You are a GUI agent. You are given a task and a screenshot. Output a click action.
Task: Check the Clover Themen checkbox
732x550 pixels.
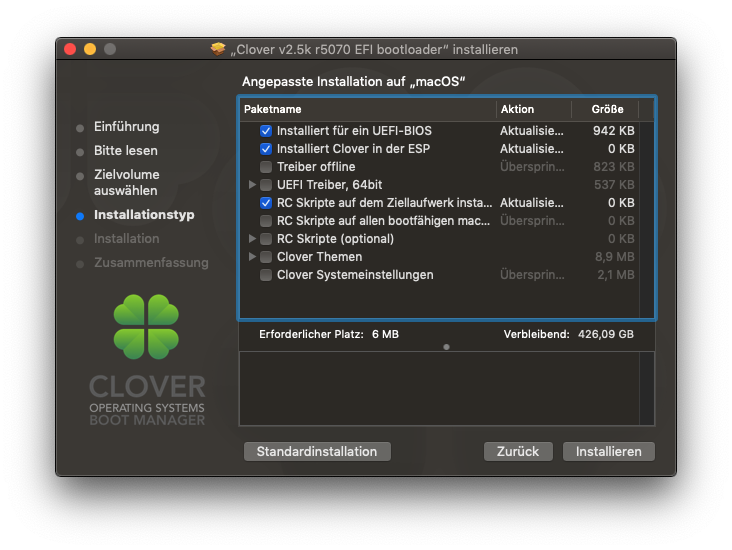click(x=266, y=257)
